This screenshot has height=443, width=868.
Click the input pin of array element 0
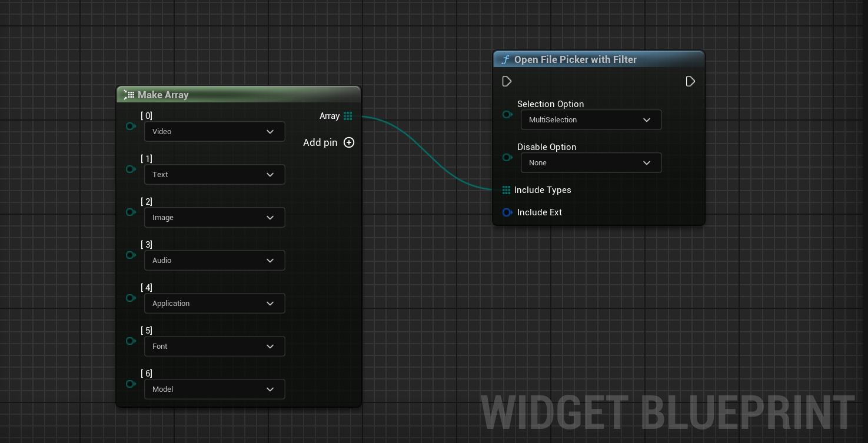131,126
